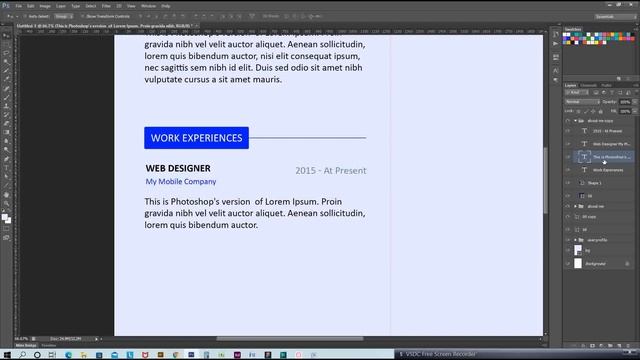Select the tit copy layer
Screen dimensions: 640x360
[604, 217]
